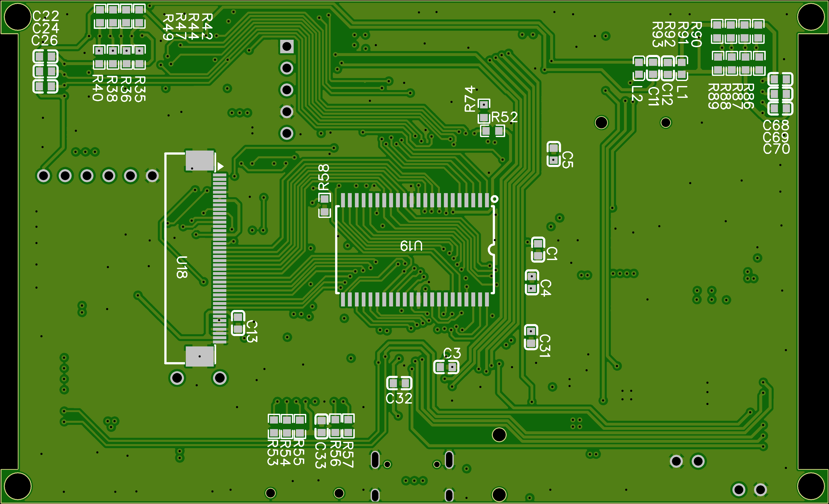This screenshot has height=504, width=829.
Task: Select the R93 silkscreen label
Action: pyautogui.click(x=657, y=34)
